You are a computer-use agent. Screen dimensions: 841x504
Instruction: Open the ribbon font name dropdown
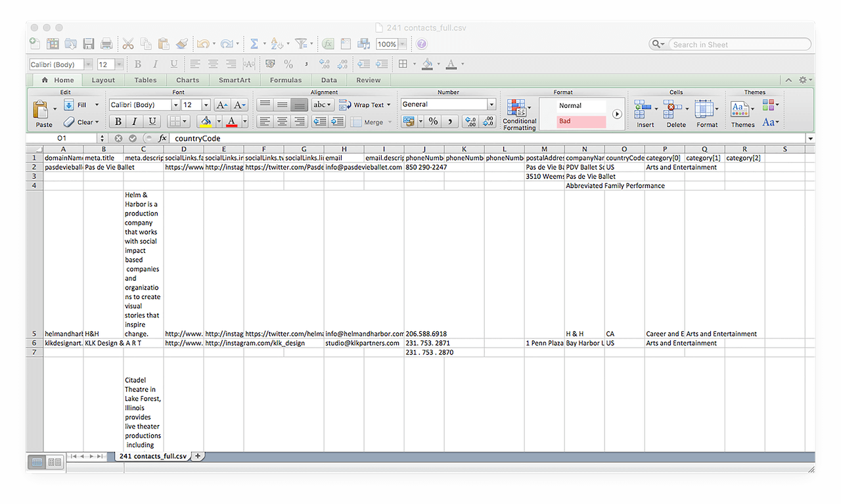click(x=175, y=105)
